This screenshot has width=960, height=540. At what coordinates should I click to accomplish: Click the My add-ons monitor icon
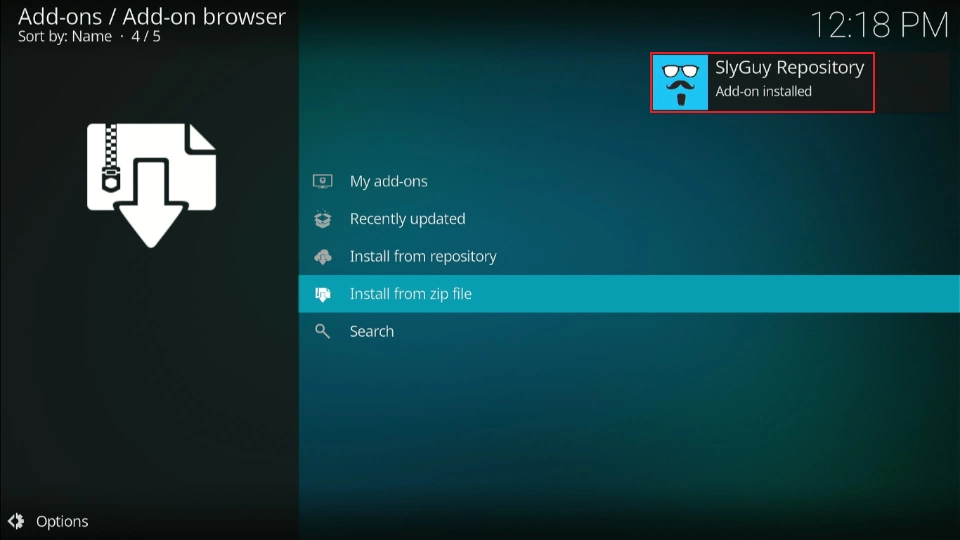(322, 181)
